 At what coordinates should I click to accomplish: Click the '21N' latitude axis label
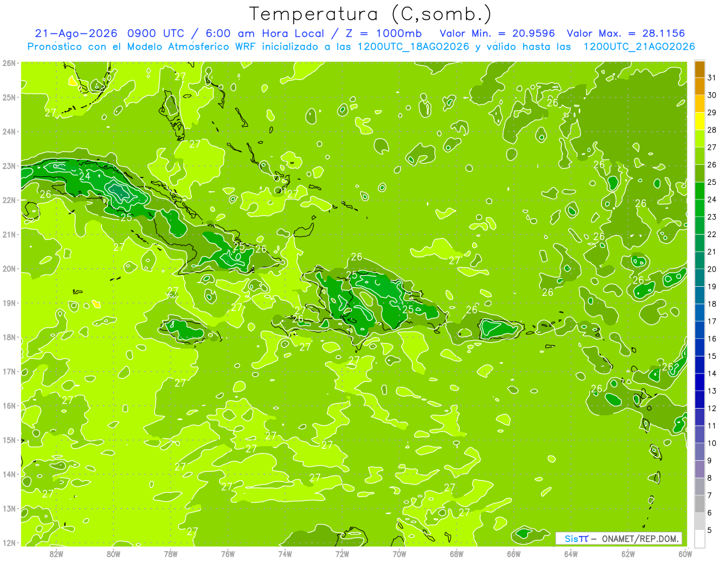point(9,234)
